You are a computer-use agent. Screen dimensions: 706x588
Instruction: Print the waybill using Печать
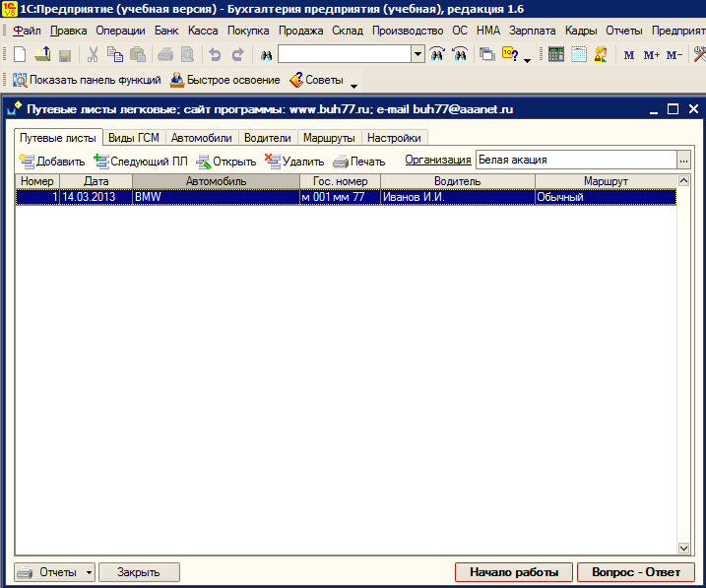[x=358, y=161]
